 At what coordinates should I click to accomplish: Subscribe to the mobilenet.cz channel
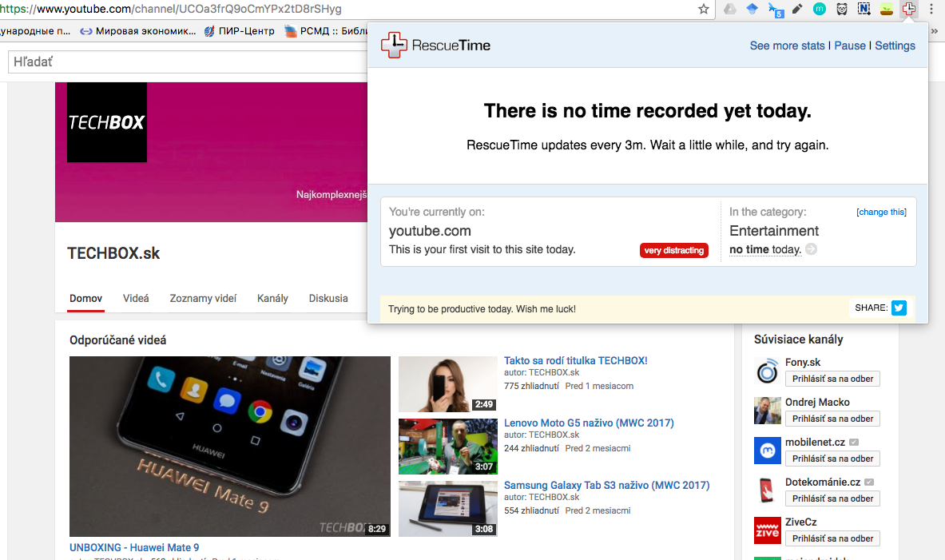[832, 458]
